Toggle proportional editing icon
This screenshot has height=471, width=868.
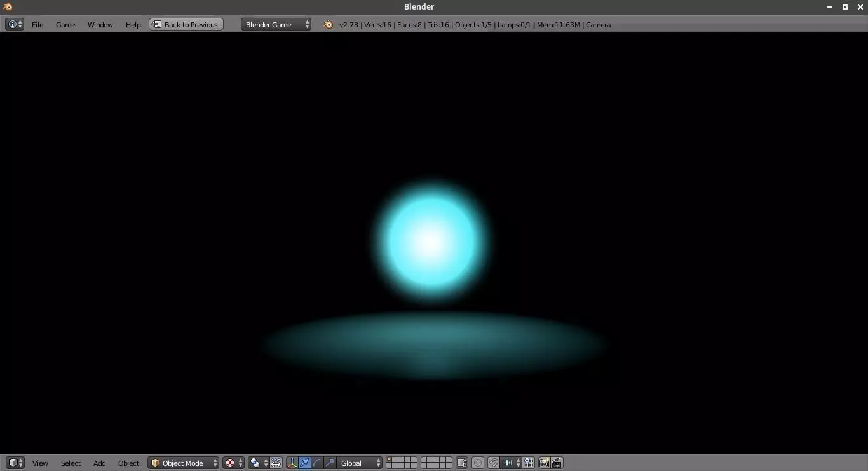478,463
